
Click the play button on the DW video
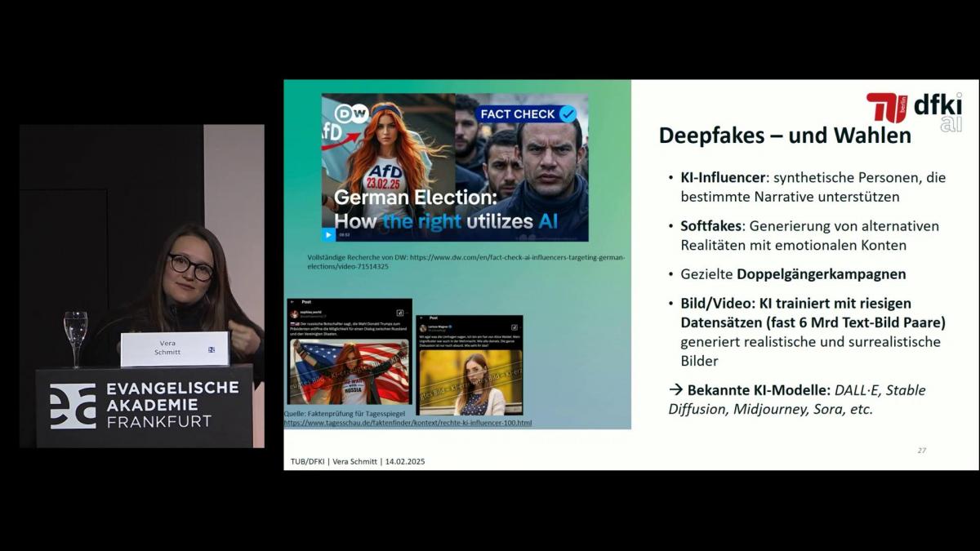[328, 234]
